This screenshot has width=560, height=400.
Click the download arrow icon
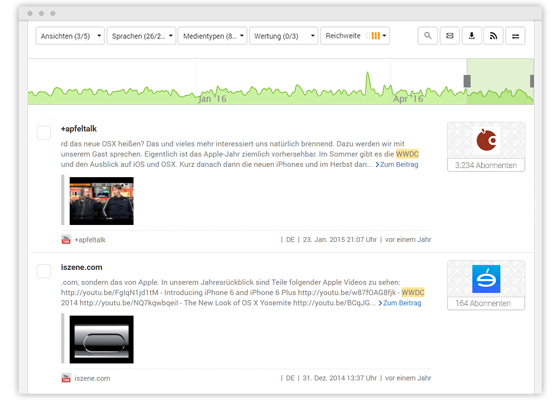[x=471, y=36]
